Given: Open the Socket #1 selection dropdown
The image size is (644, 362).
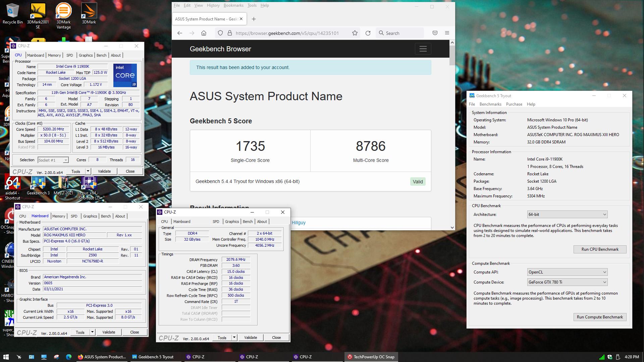Looking at the screenshot, I should [53, 160].
